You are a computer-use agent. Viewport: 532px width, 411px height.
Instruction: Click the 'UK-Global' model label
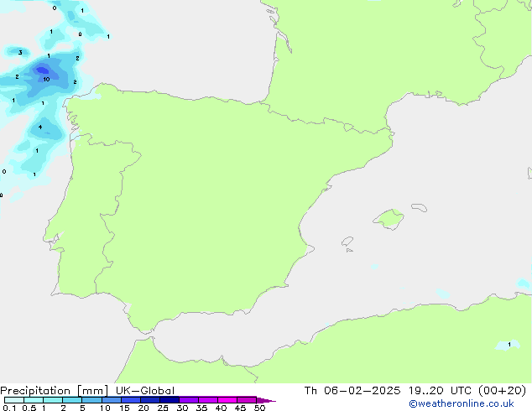[x=145, y=391]
